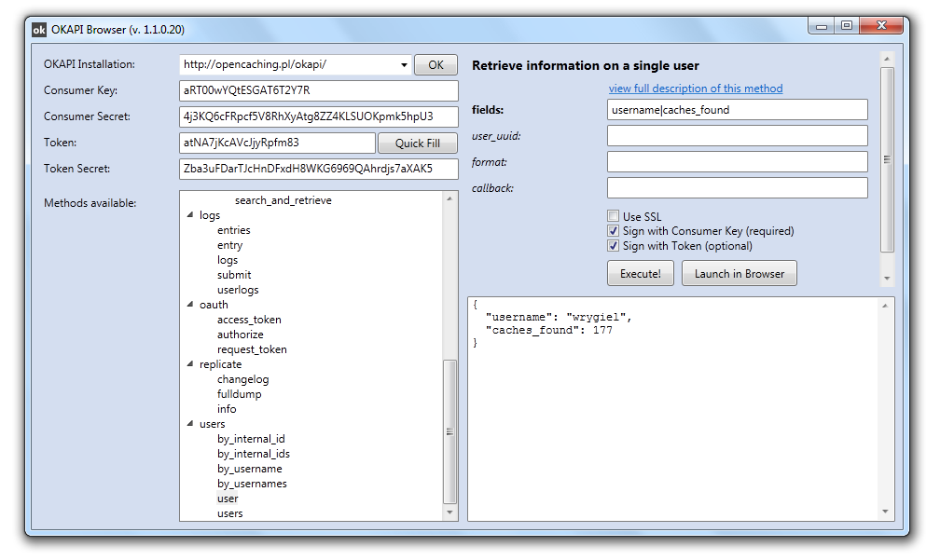Screen dimensions: 940x560
Task: Focus the Token Secret field
Action: [319, 169]
